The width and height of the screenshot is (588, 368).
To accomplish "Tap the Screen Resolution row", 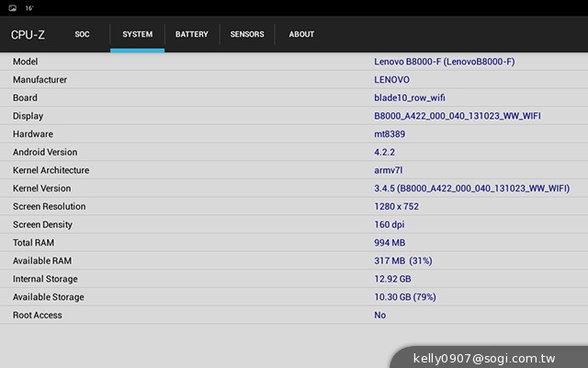I will (294, 206).
